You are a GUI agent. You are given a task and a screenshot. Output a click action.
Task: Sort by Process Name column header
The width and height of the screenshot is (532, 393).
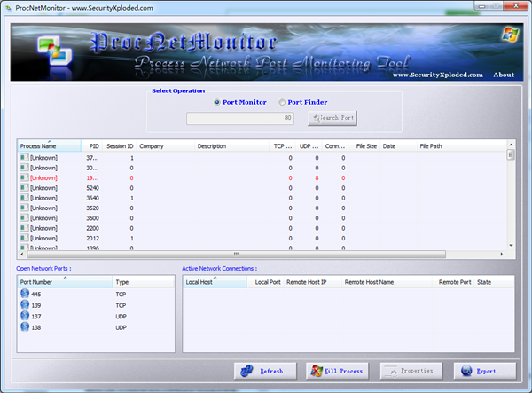pos(49,145)
